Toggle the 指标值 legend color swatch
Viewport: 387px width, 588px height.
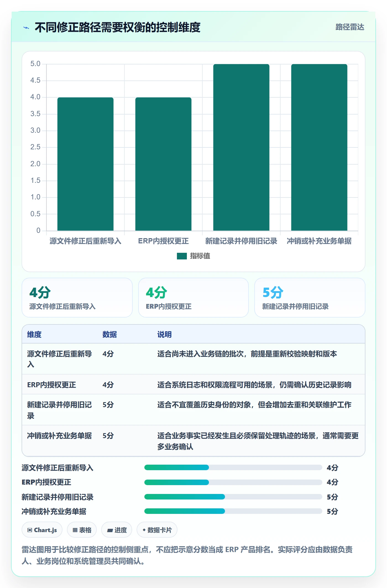(x=182, y=256)
